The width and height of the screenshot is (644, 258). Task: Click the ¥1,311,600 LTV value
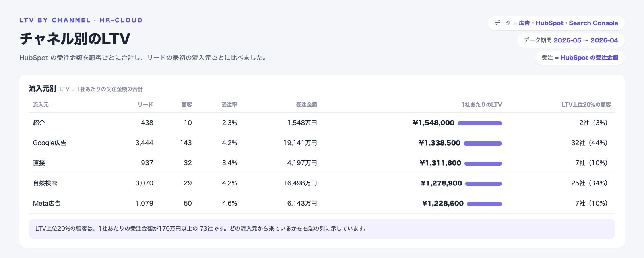pyautogui.click(x=441, y=163)
